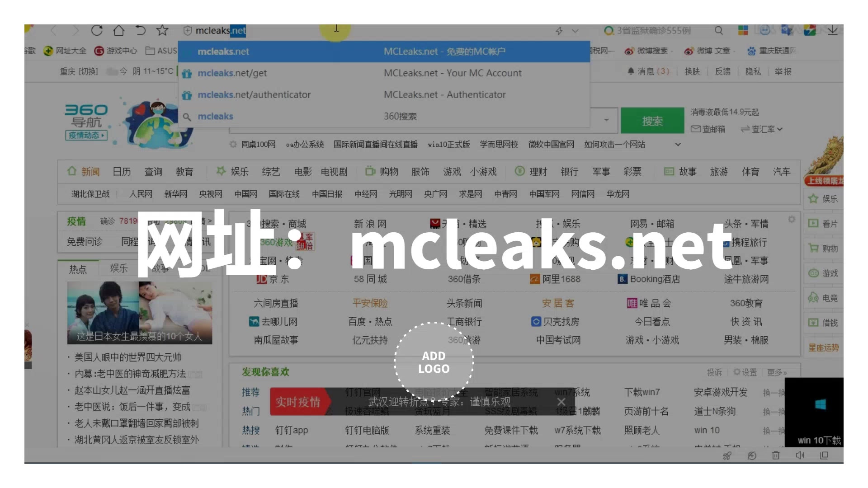
Task: Click the browser home icon
Action: (x=118, y=30)
